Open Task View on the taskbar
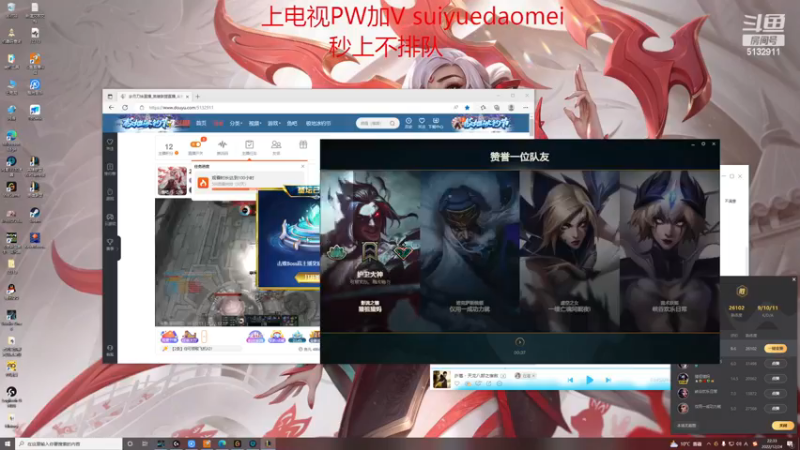This screenshot has width=800, height=450. point(145,444)
